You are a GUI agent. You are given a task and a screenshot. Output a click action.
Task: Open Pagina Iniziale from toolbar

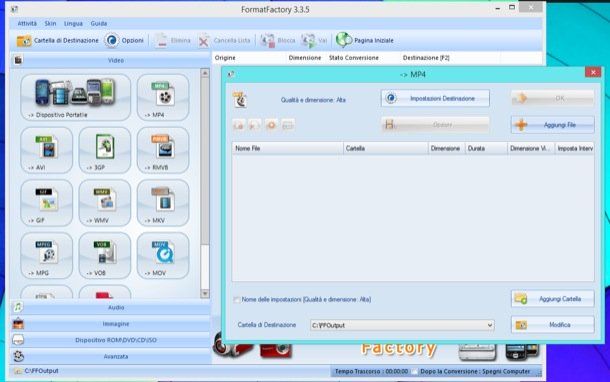(365, 40)
